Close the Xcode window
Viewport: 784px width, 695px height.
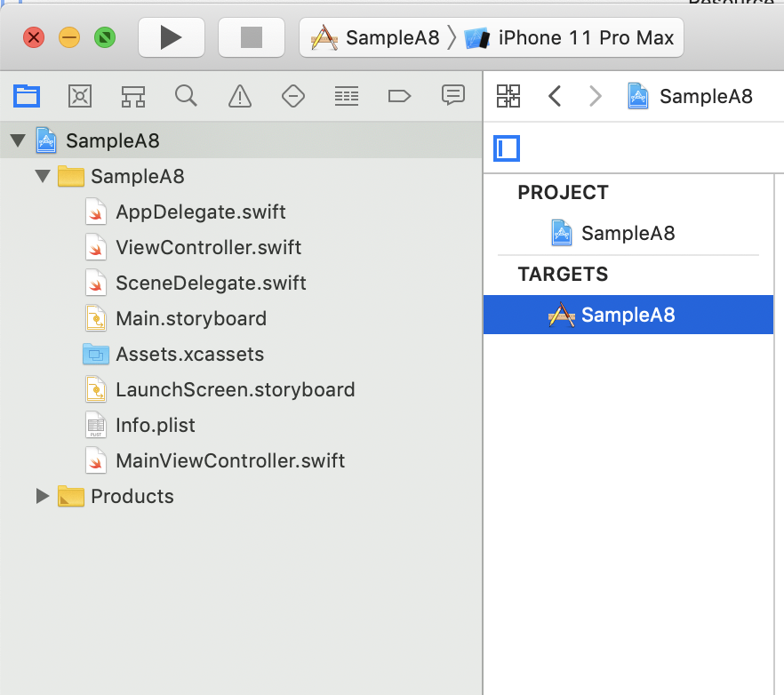click(x=34, y=37)
